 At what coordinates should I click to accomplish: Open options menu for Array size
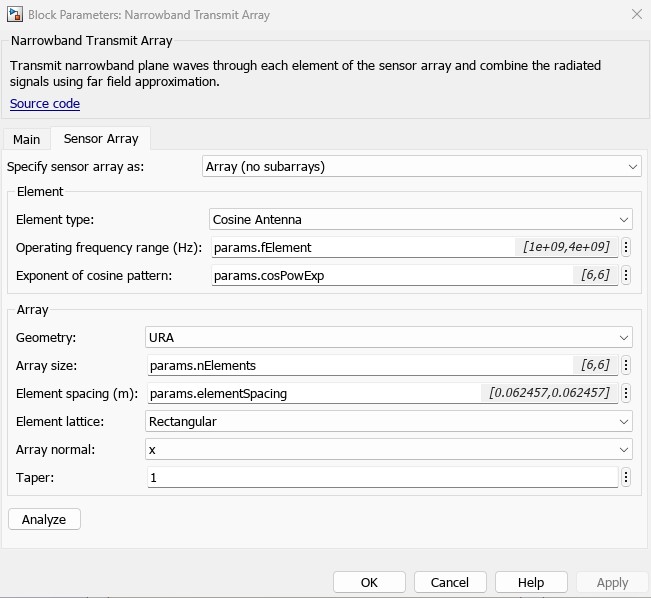pyautogui.click(x=626, y=365)
